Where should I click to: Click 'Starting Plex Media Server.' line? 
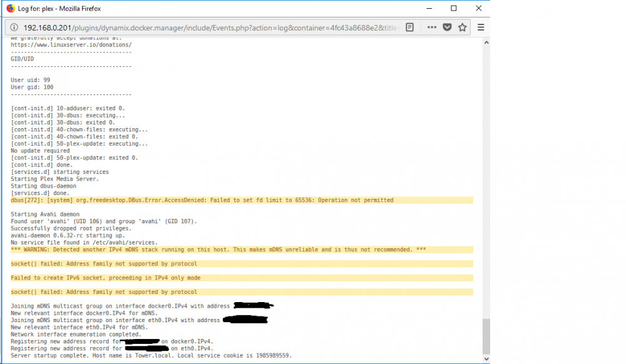coord(54,179)
